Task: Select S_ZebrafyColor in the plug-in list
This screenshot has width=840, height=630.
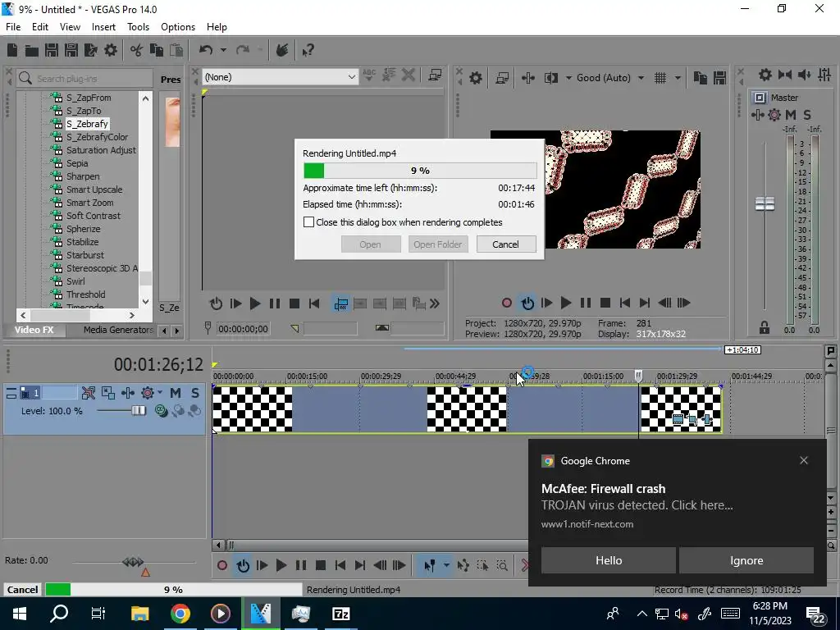Action: click(x=97, y=137)
